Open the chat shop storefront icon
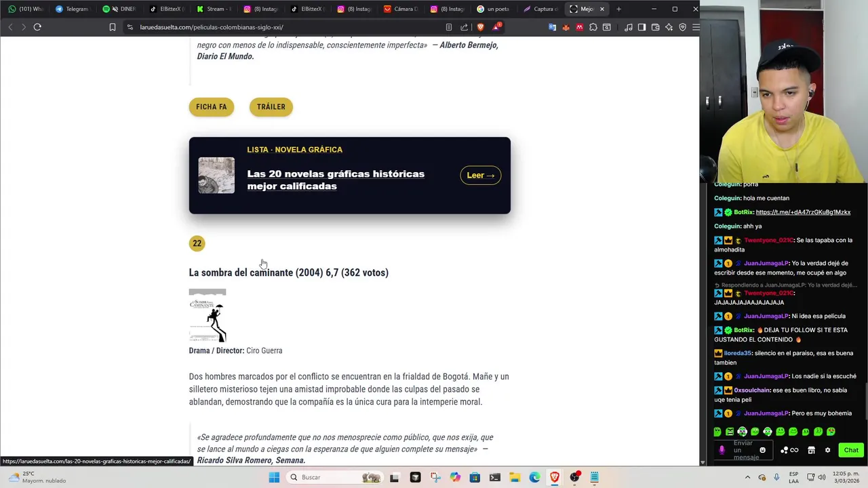Viewport: 868px width, 488px height. tap(811, 450)
